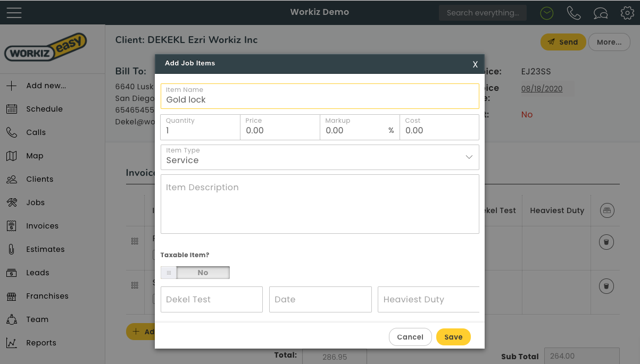This screenshot has width=640, height=364.
Task: Click the green clock icon in header
Action: [x=546, y=13]
